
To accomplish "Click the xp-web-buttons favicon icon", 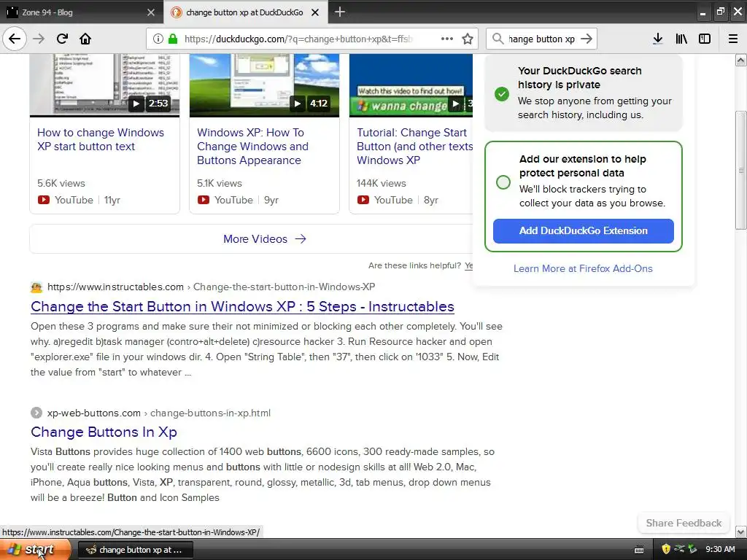I will [36, 413].
